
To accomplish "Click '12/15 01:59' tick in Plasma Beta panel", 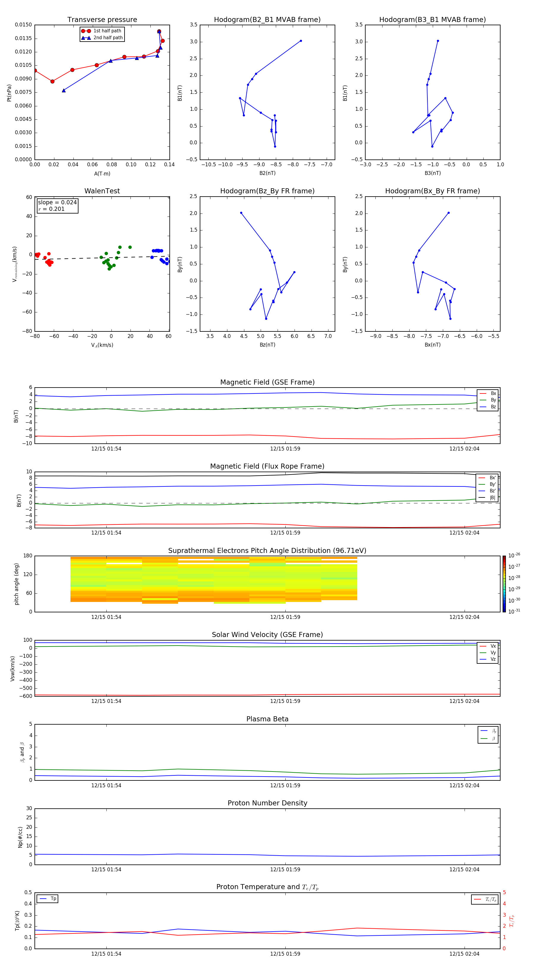I will [285, 785].
